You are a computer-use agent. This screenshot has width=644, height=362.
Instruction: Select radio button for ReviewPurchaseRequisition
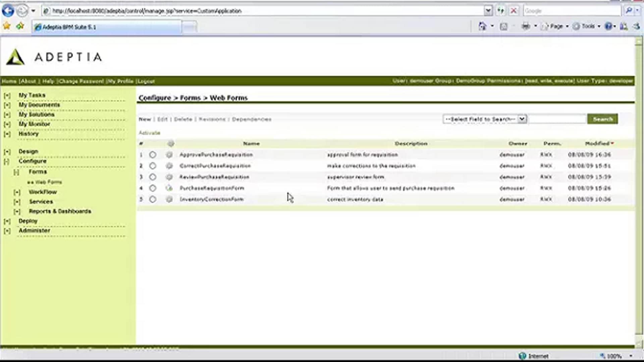coord(153,177)
